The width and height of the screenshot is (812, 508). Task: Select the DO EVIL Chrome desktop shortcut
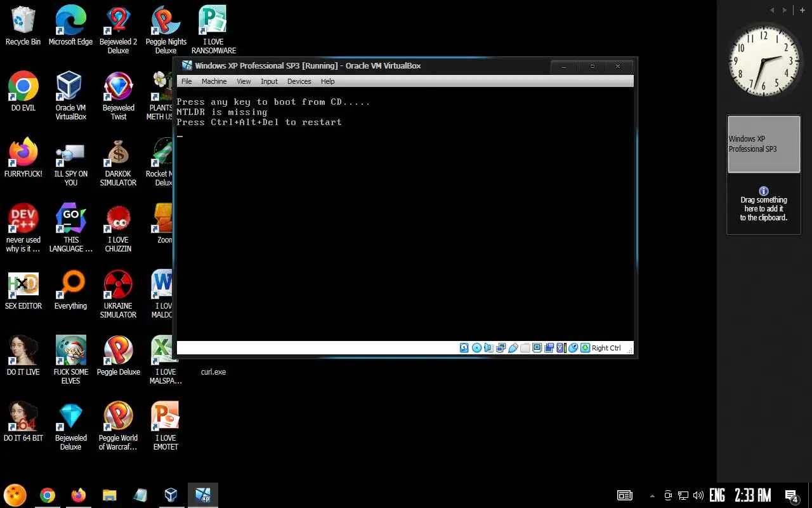tap(23, 92)
